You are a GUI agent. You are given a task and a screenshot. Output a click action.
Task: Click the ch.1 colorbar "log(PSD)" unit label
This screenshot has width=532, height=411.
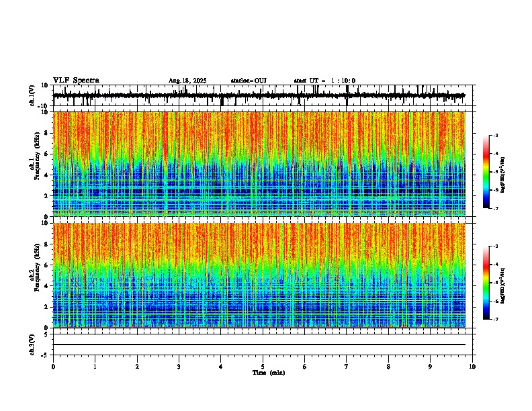[x=503, y=175]
